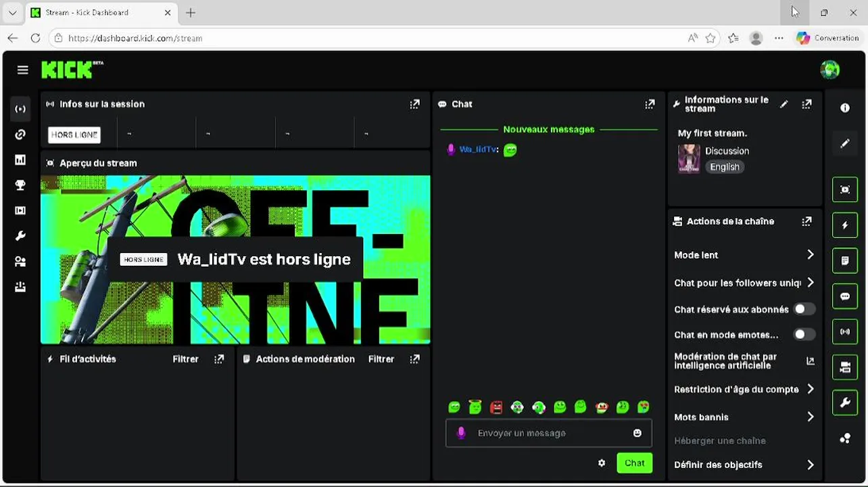Open chat settings gear icon
The height and width of the screenshot is (487, 868).
(x=602, y=463)
